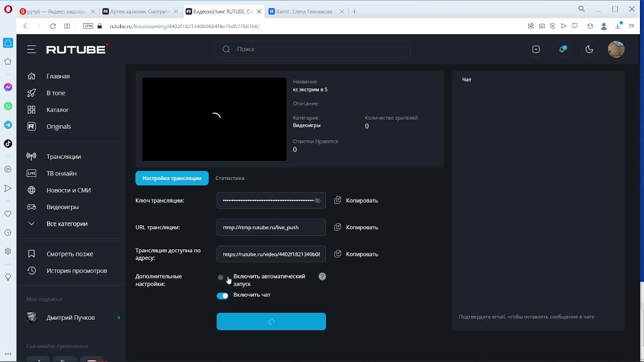The image size is (644, 362).
Task: Open browser tab search magnifier
Action: [x=581, y=9]
